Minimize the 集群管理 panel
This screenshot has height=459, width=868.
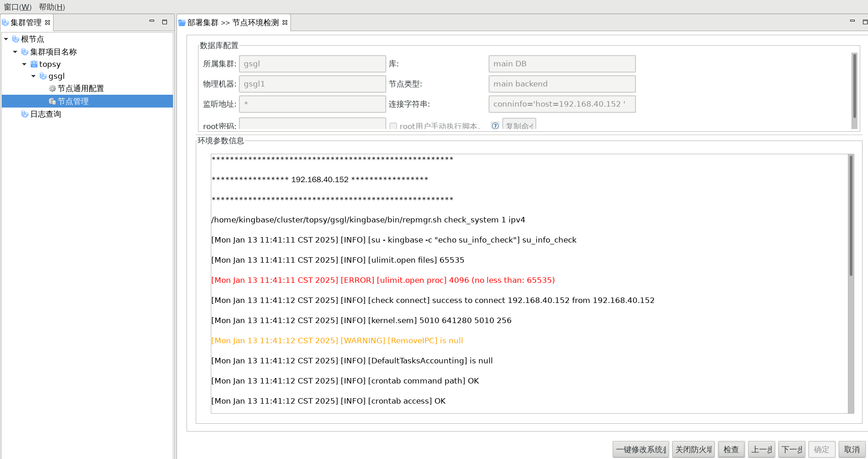[x=152, y=22]
